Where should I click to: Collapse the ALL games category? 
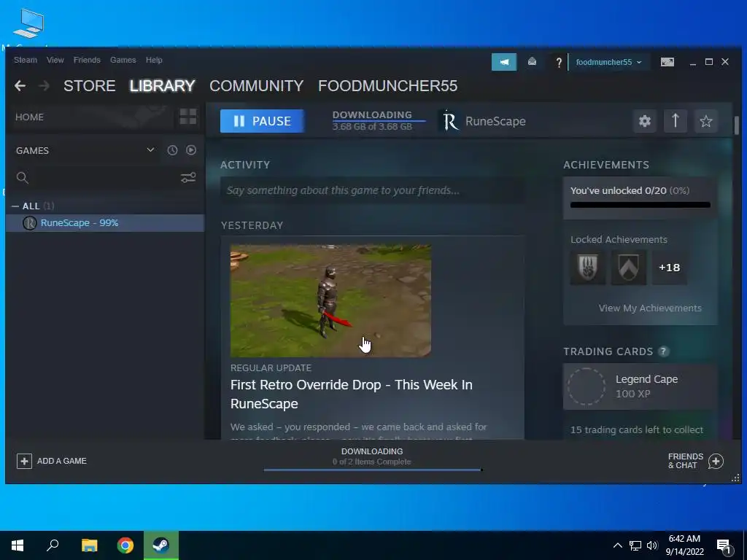point(15,206)
